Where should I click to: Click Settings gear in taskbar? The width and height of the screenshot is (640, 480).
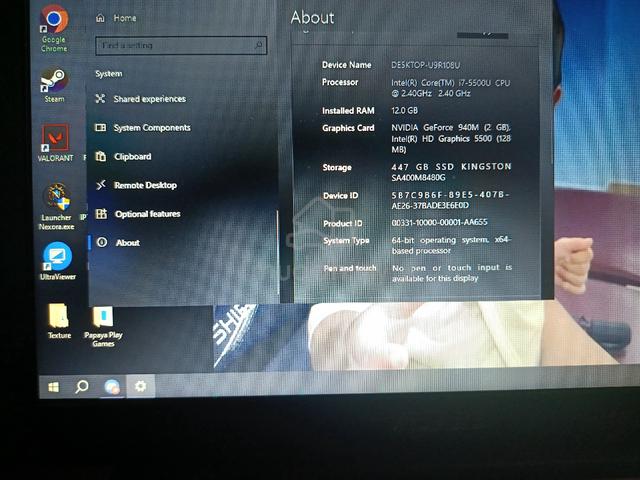[140, 386]
